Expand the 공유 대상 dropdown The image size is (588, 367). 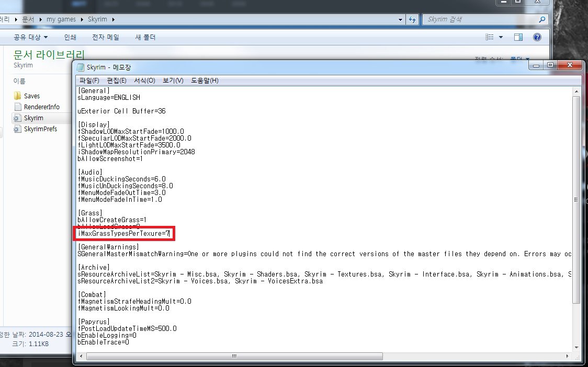(30, 37)
